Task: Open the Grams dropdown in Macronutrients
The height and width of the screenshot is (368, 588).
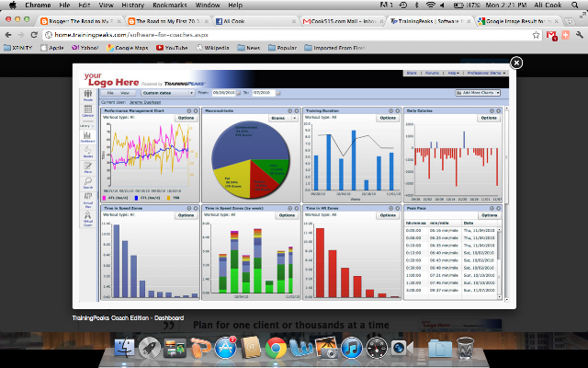Action: point(283,118)
